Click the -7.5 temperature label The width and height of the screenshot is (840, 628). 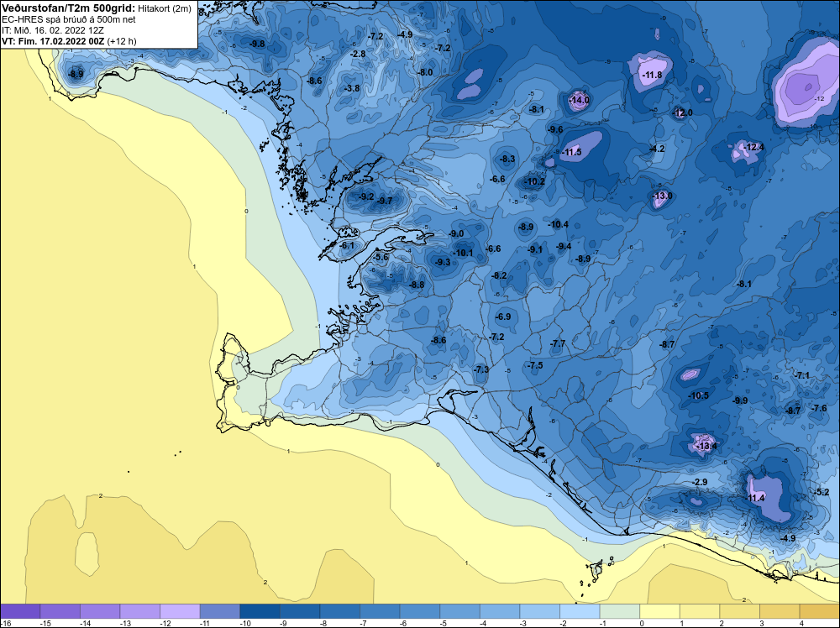(x=535, y=366)
